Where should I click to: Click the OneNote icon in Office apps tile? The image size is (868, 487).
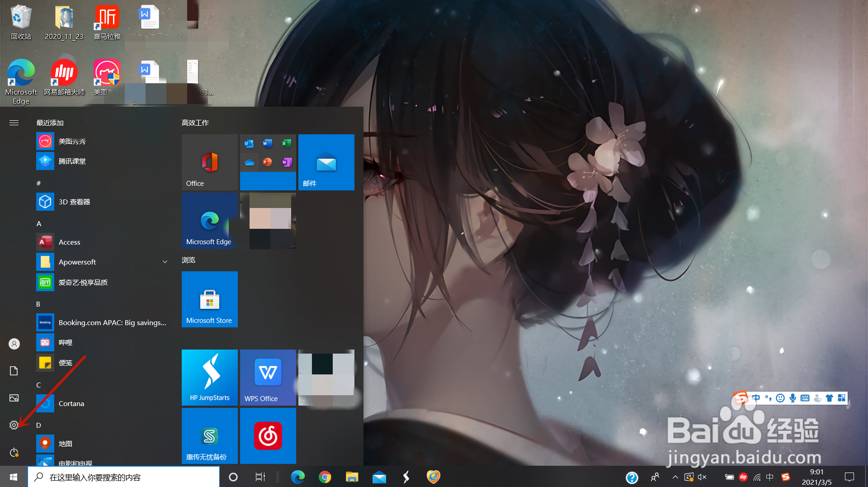(286, 162)
